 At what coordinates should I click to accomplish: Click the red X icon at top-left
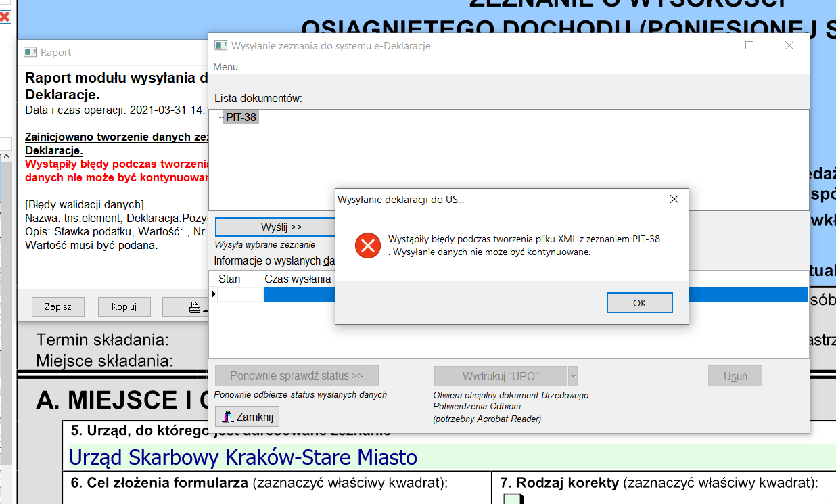pos(4,16)
